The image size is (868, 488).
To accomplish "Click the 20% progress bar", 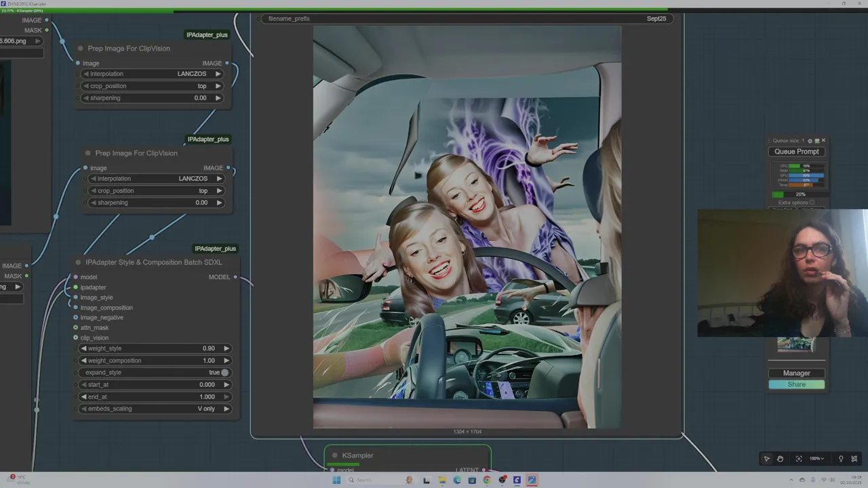I will (x=800, y=195).
